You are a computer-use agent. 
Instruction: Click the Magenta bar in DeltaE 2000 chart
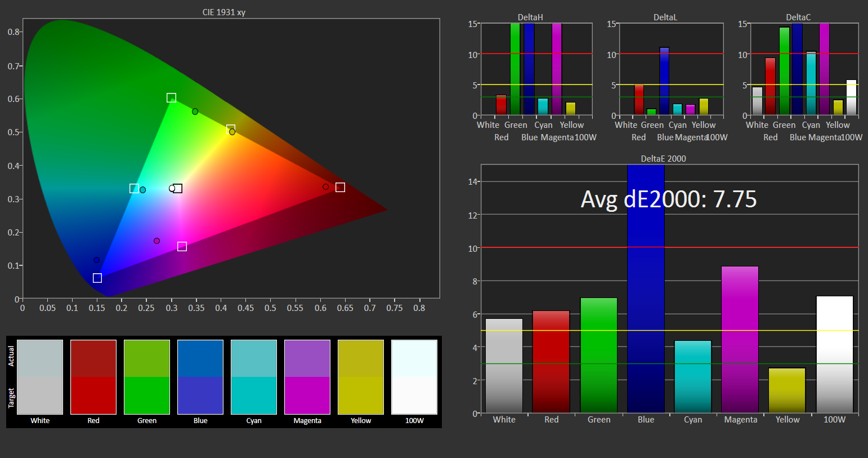[740, 340]
